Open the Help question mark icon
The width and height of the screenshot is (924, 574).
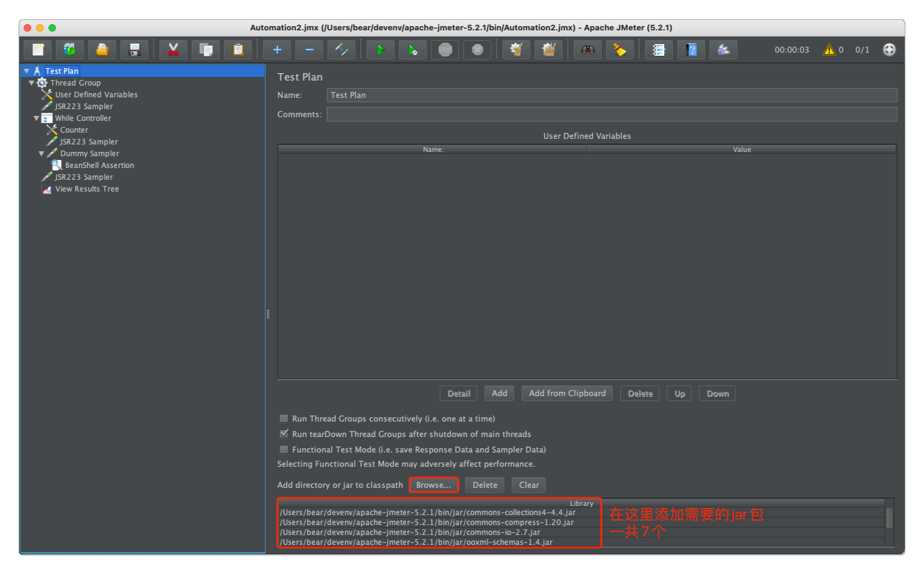(x=691, y=50)
